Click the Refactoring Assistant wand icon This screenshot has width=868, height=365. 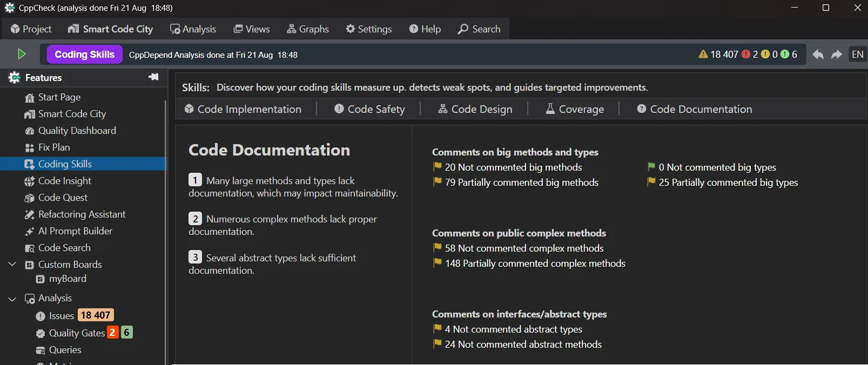30,215
